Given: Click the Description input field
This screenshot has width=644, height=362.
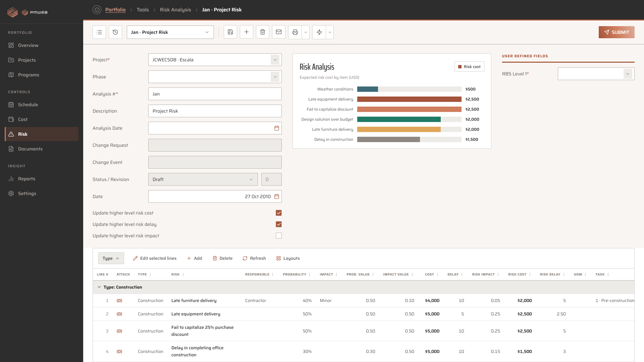Looking at the screenshot, I should 215,111.
